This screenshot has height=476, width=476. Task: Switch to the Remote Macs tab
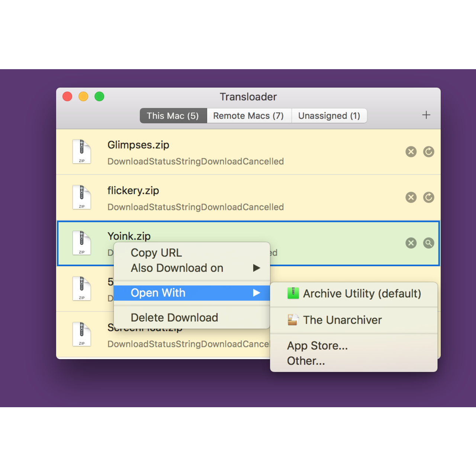248,116
